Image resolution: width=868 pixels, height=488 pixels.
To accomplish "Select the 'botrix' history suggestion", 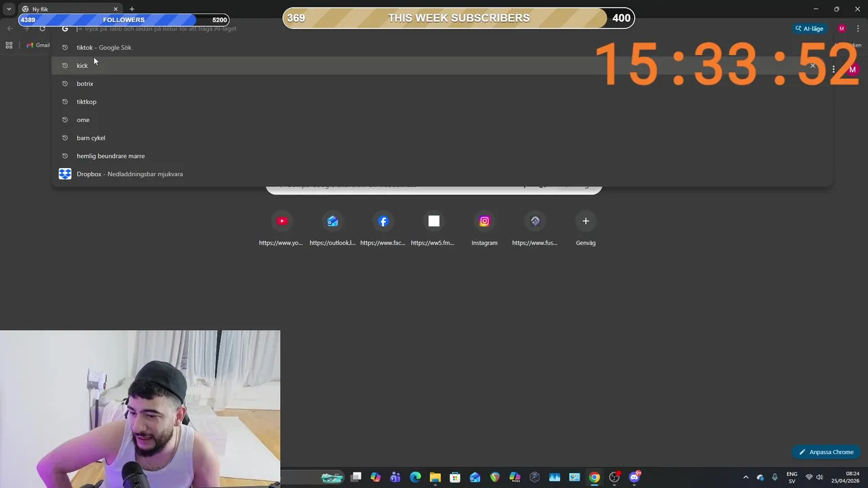I will coord(441,83).
